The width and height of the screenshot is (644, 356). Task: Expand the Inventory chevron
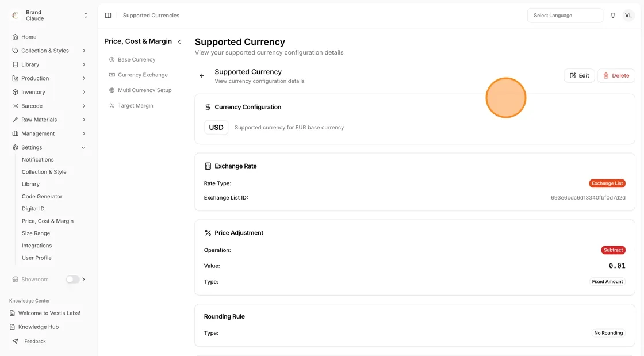tap(84, 92)
